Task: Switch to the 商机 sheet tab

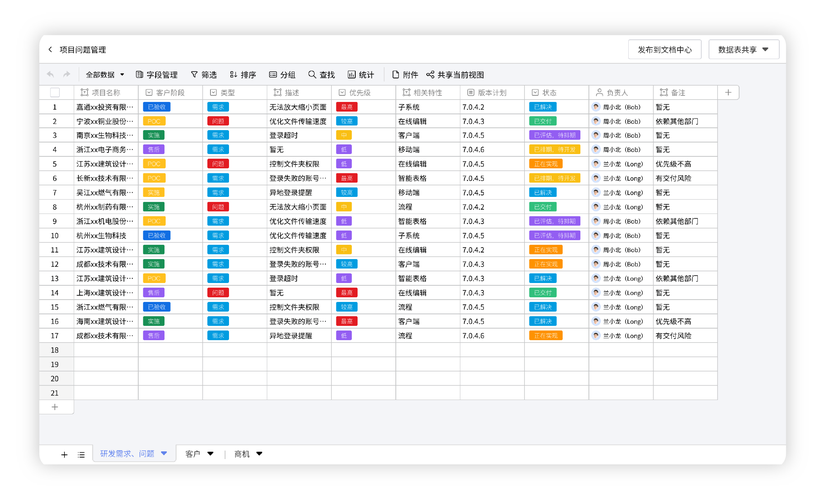Action: click(x=242, y=454)
